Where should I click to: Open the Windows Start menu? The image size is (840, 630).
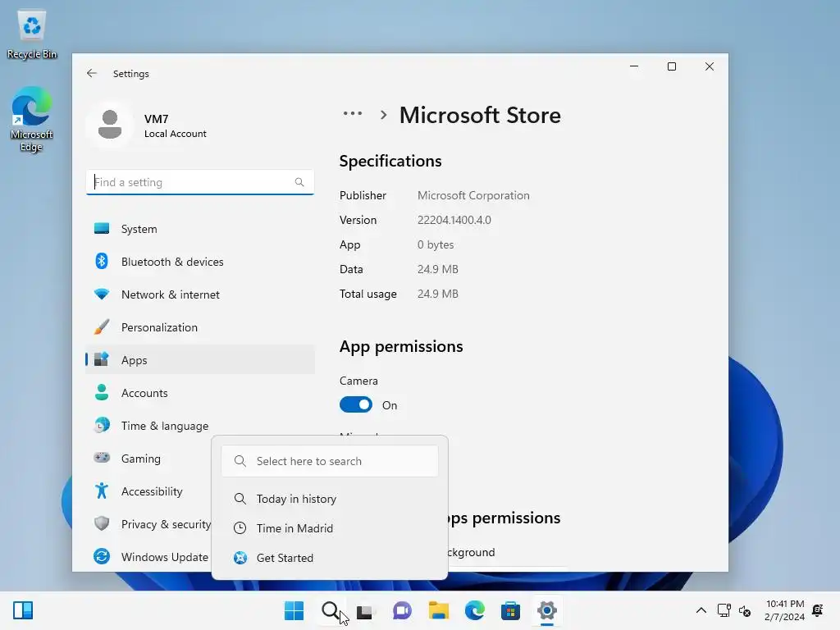pyautogui.click(x=294, y=610)
